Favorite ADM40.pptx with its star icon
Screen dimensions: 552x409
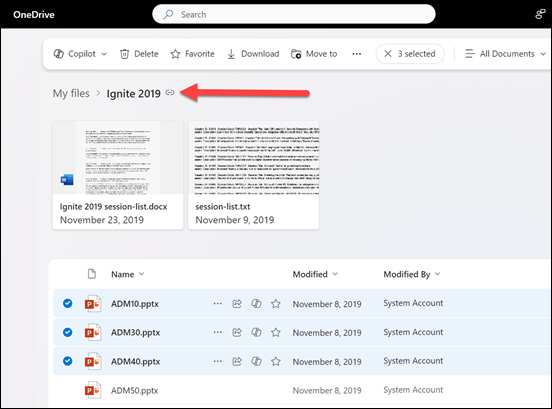click(276, 361)
